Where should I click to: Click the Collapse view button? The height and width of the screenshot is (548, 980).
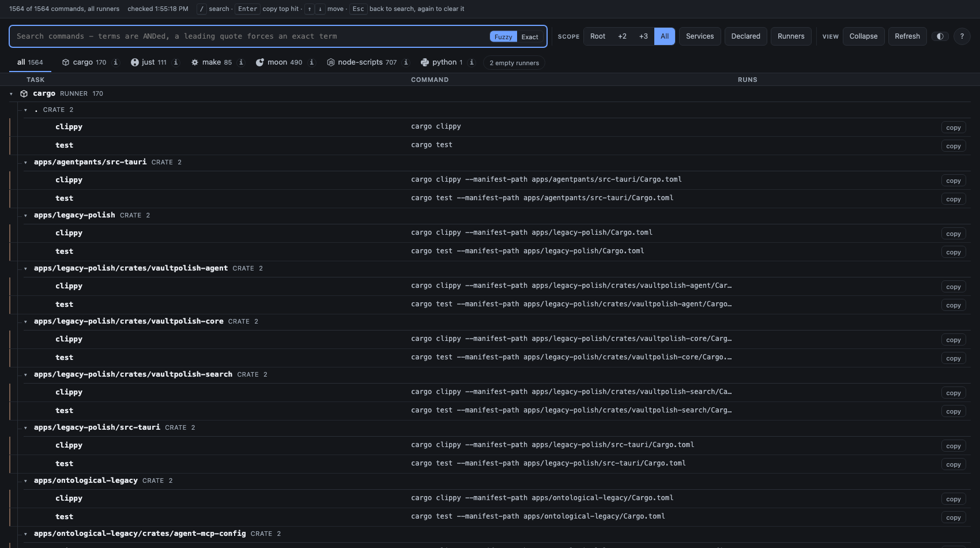[864, 36]
